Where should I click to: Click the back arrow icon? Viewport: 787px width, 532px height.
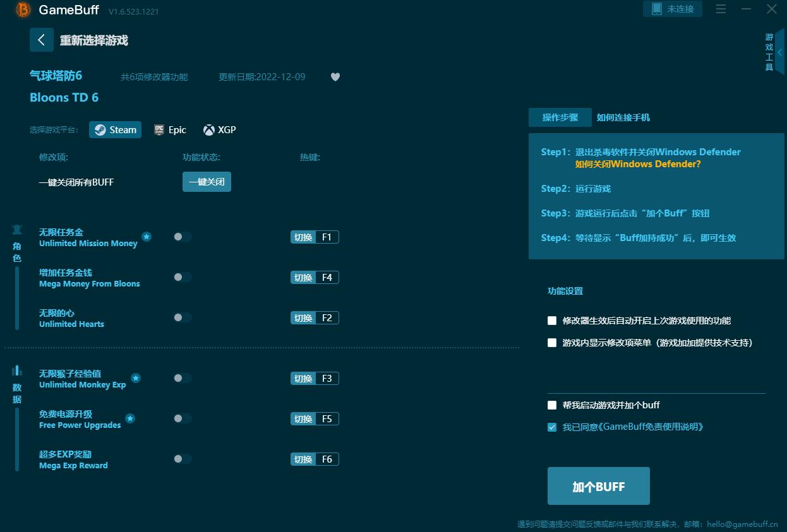[42, 40]
